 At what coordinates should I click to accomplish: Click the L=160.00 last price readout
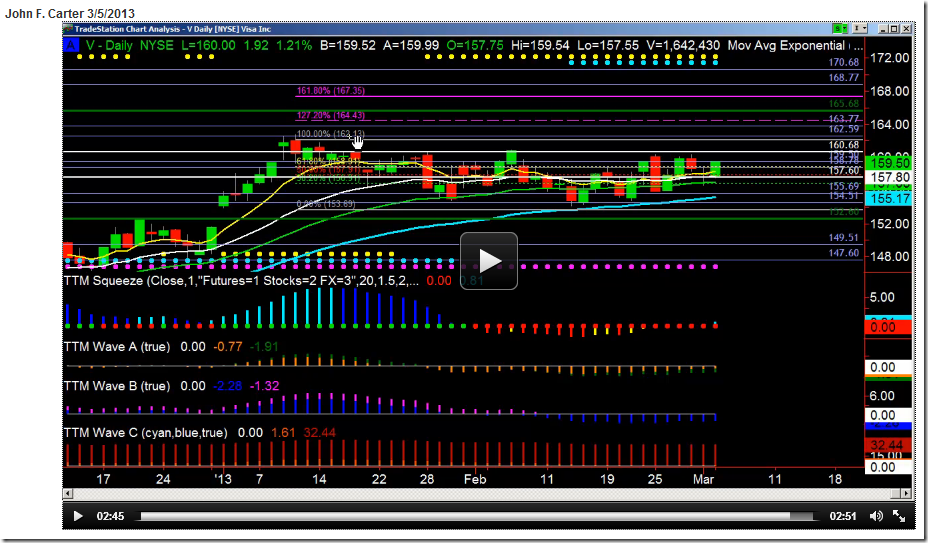[208, 46]
